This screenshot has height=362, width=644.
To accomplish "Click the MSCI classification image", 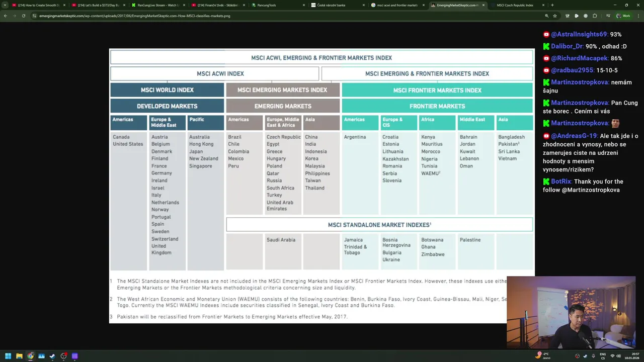I will [322, 186].
